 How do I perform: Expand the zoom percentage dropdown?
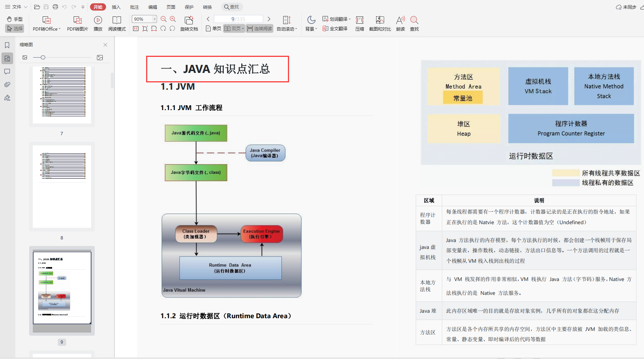pos(155,19)
